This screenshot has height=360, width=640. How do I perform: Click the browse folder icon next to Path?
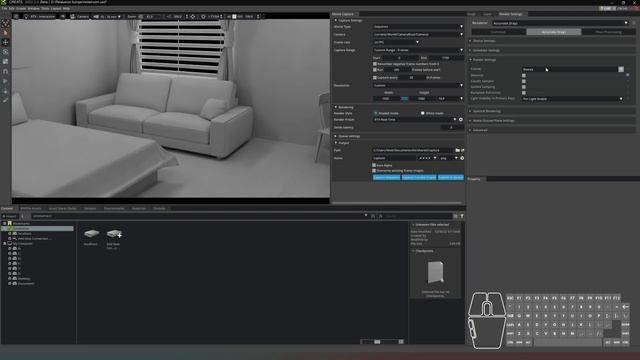[457, 150]
